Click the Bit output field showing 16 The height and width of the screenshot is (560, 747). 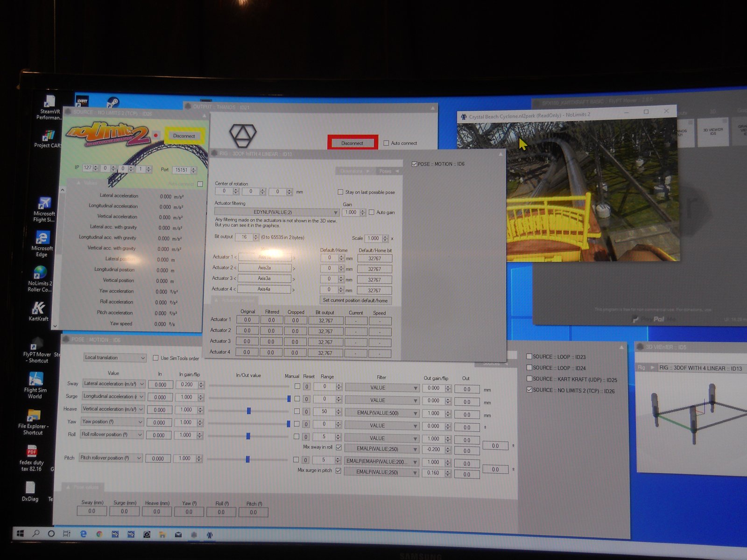tap(244, 237)
